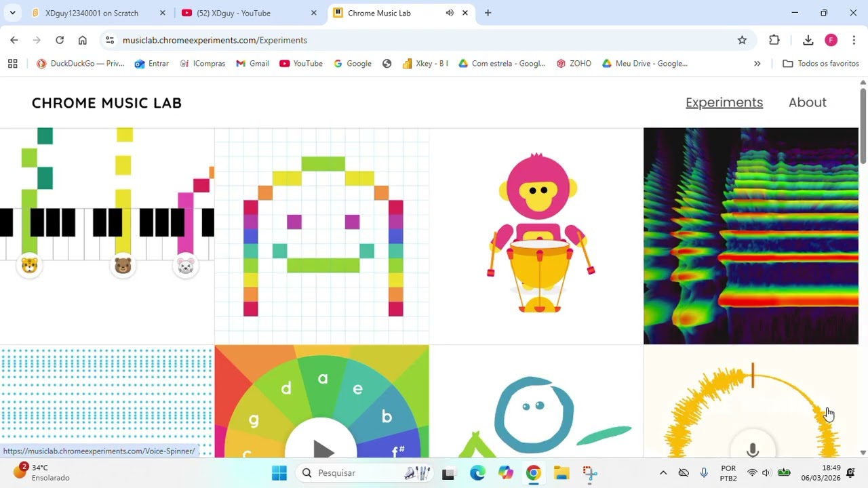This screenshot has width=868, height=488.
Task: Open the ICompras bookmark
Action: (x=202, y=64)
